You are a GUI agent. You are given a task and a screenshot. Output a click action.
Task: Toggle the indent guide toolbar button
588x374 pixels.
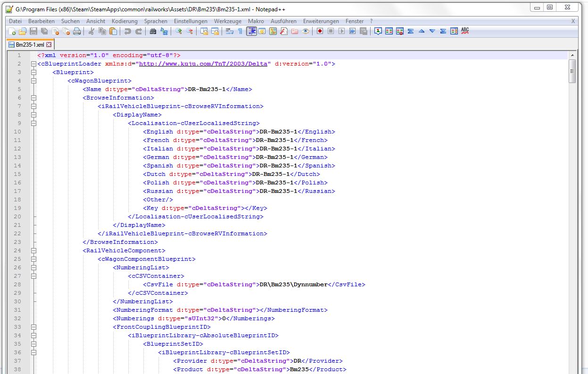coord(251,32)
